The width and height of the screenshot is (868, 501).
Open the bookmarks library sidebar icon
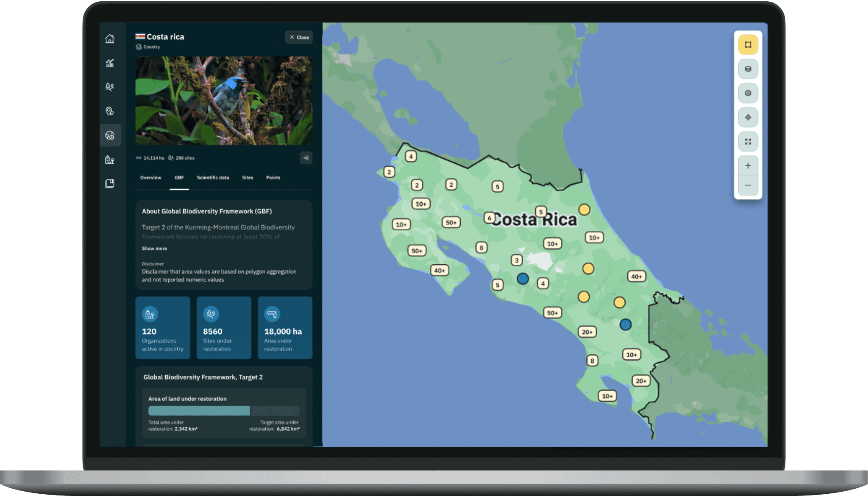click(x=110, y=184)
